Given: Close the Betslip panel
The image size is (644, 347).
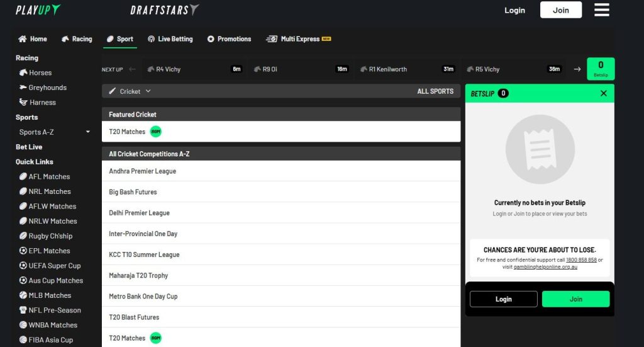Looking at the screenshot, I should (603, 93).
